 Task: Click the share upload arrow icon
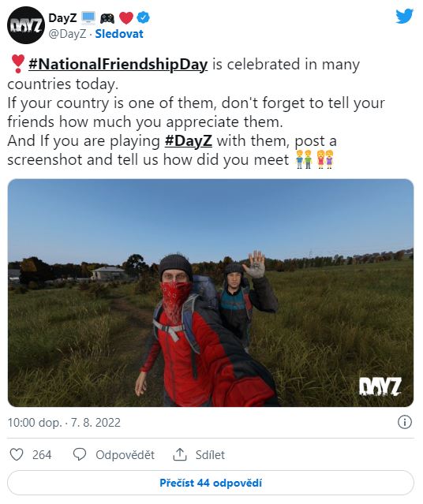tap(180, 454)
